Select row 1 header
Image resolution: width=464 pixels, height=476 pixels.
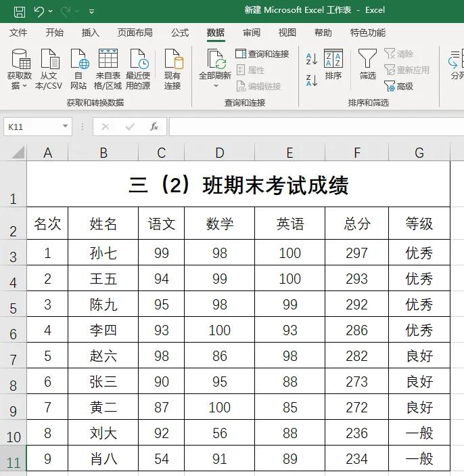point(13,184)
